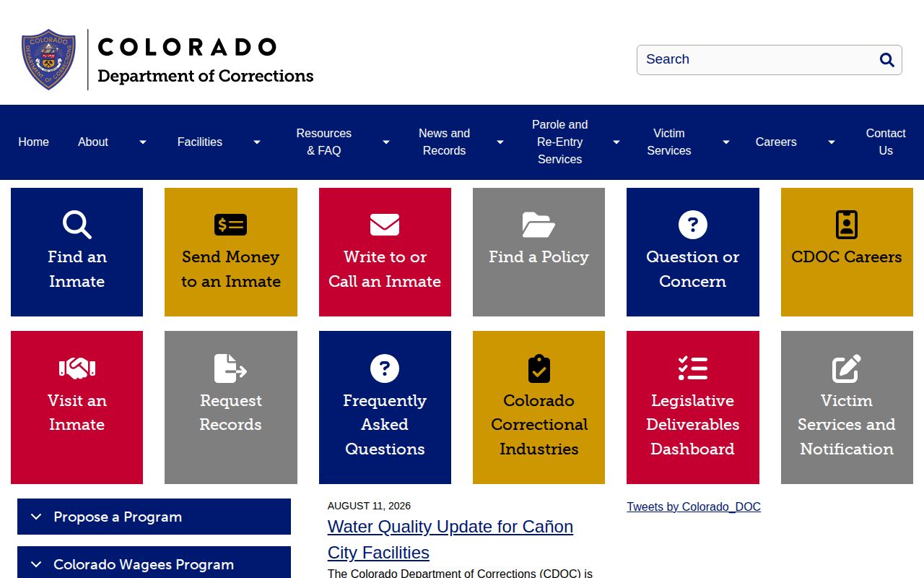Click the Send Money to an Inmate label
Viewport: 924px width, 578px height.
click(x=231, y=269)
